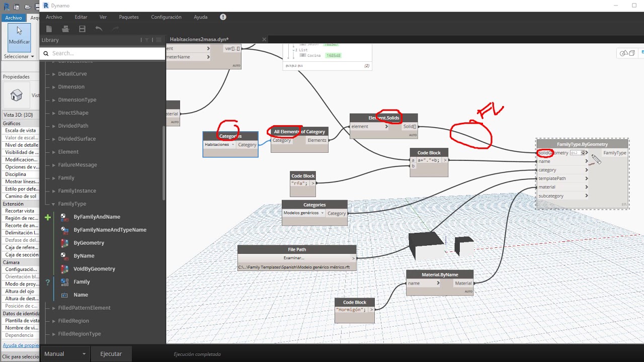Click the "Hormigón" code block text

[351, 310]
